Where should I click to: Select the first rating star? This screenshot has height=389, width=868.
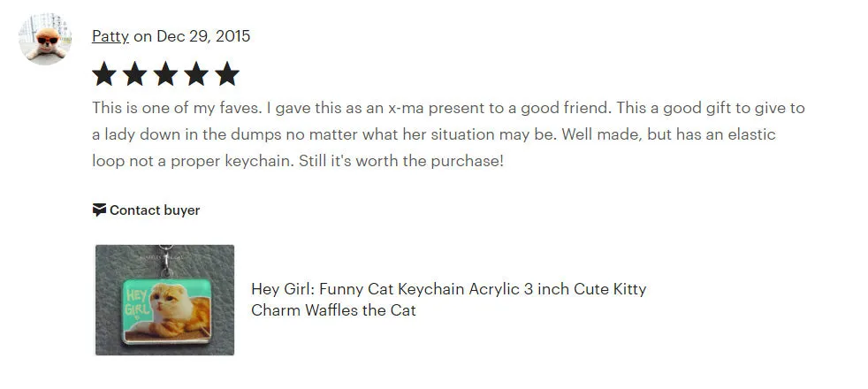[104, 74]
